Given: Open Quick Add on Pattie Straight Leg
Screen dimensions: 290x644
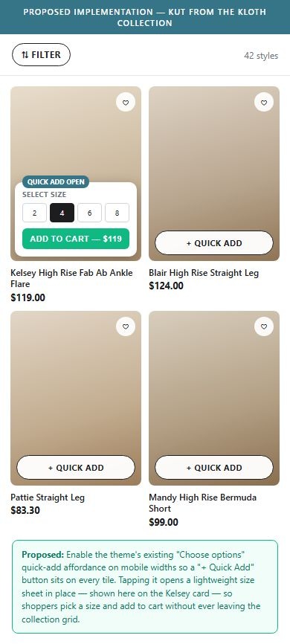Looking at the screenshot, I should tap(76, 468).
